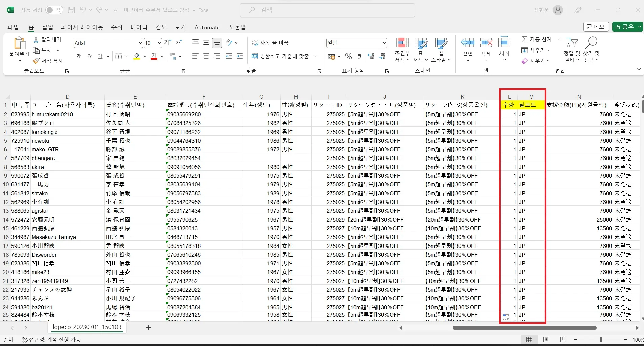Toggle bold formatting
The height and width of the screenshot is (346, 644).
click(x=79, y=56)
